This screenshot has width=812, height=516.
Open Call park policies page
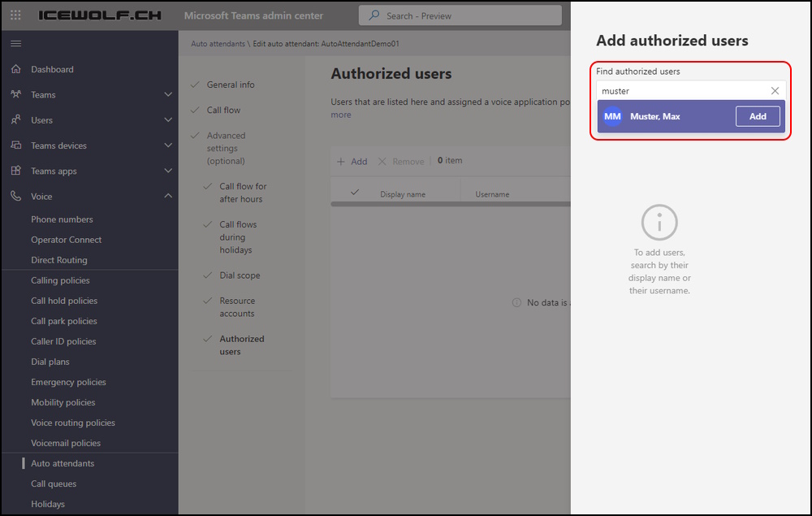(x=63, y=321)
